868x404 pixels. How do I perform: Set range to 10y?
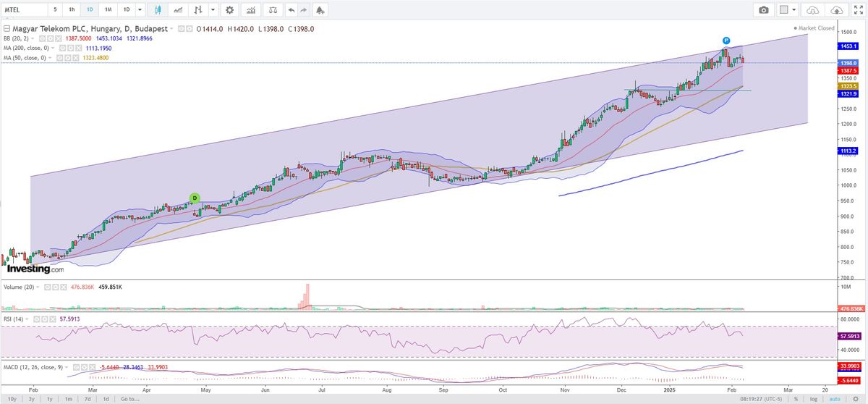(x=13, y=399)
